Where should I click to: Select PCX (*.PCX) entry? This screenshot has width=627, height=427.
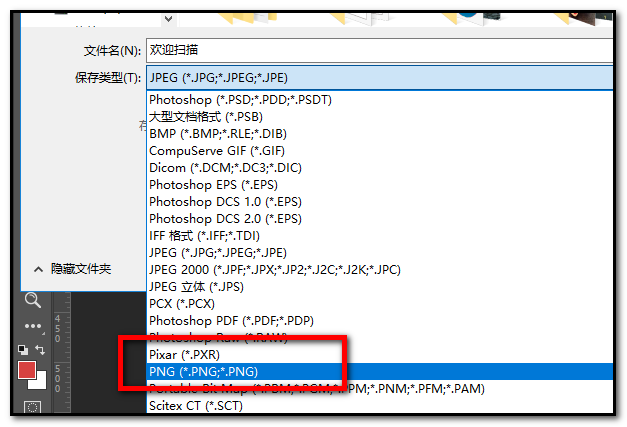click(379, 303)
